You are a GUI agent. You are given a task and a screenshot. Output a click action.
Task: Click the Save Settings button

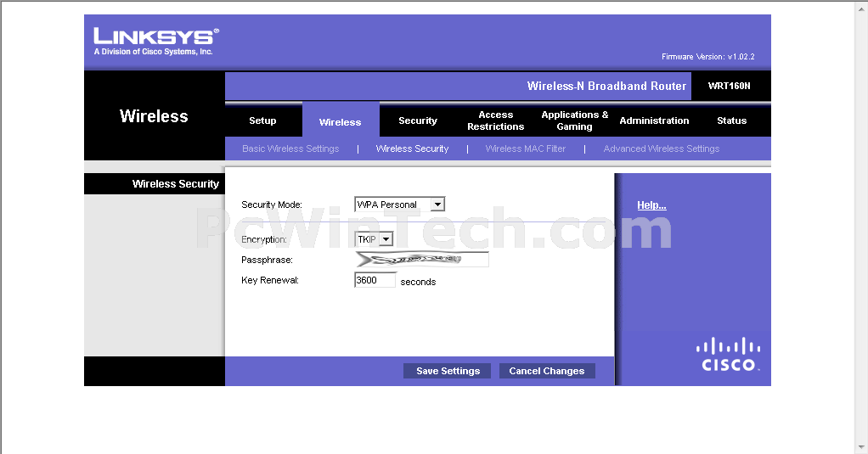[x=448, y=371]
